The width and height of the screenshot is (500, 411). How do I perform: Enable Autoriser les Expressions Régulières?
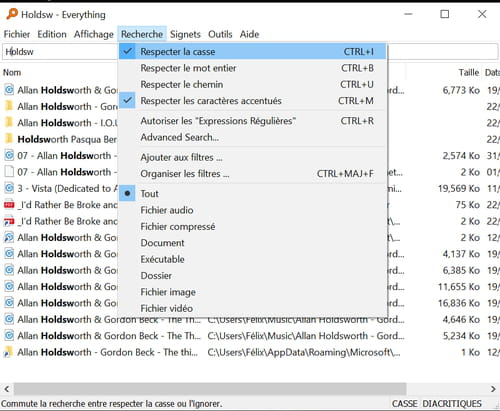pos(253,121)
